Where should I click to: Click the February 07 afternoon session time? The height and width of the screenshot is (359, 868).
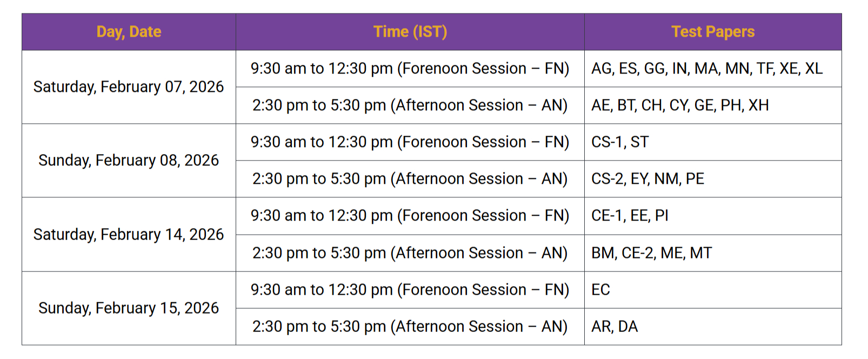click(x=410, y=105)
